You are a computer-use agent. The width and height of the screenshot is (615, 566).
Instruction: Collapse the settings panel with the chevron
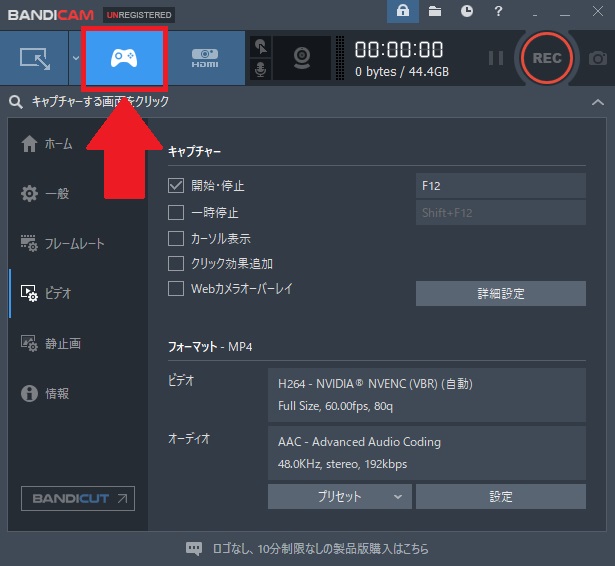(597, 102)
